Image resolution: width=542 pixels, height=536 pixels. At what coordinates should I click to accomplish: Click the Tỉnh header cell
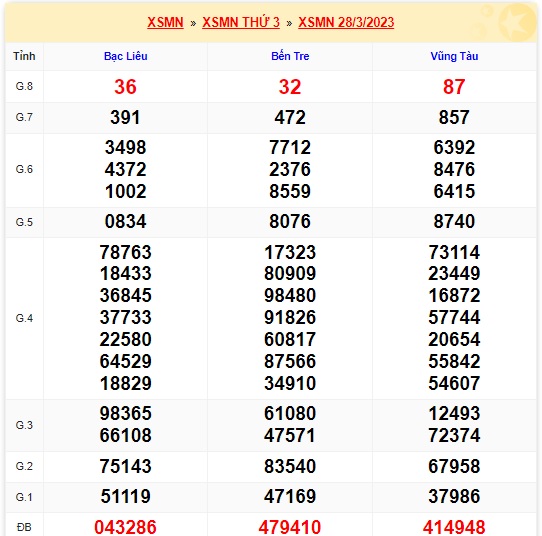click(x=24, y=56)
